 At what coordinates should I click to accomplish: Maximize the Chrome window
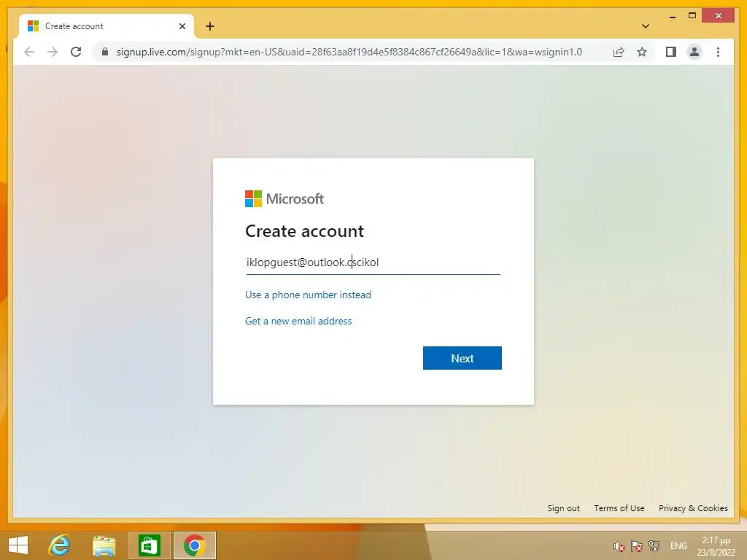pyautogui.click(x=692, y=16)
